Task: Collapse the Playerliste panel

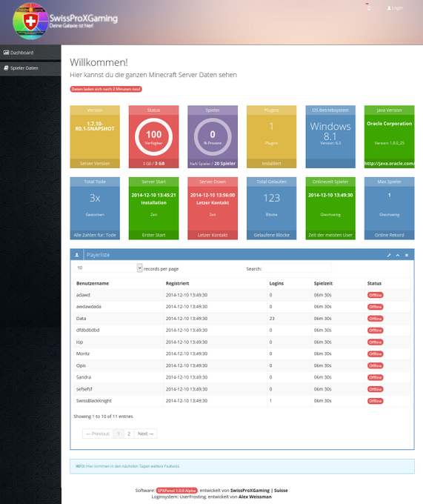Action: pos(398,255)
